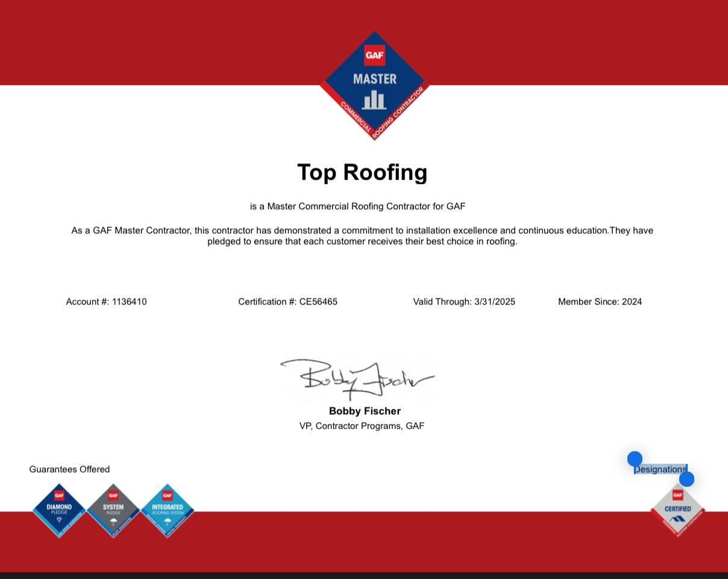728x579 pixels.
Task: Select the System Pledge badge
Action: (113, 510)
